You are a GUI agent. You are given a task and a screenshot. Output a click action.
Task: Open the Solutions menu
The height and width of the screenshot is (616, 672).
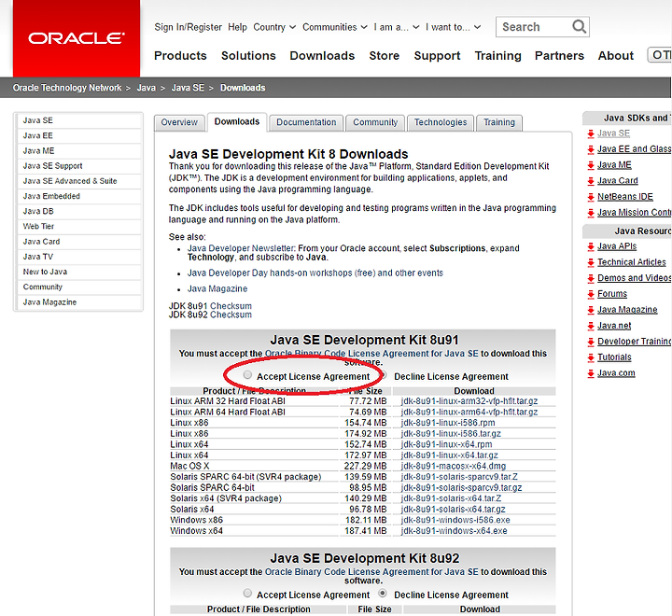point(248,56)
